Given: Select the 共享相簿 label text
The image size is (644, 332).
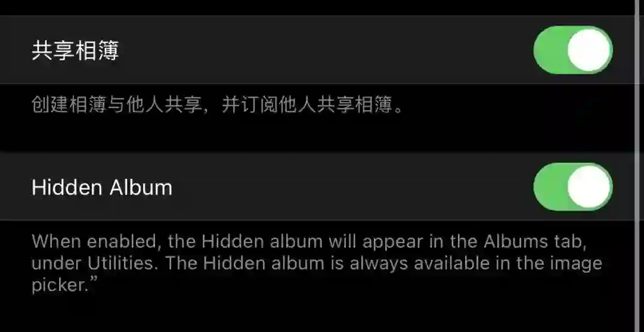Looking at the screenshot, I should click(x=75, y=51).
